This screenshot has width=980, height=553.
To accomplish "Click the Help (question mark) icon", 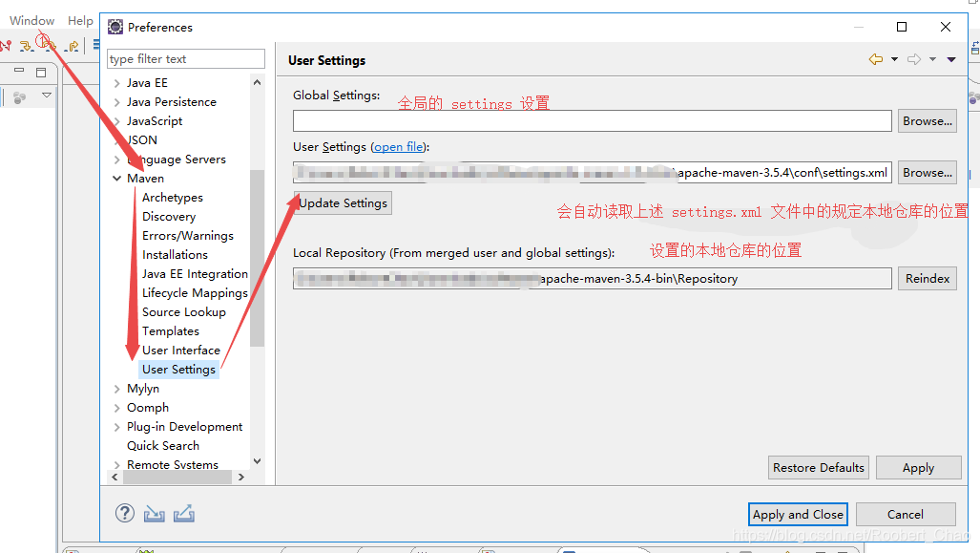I will coord(125,514).
